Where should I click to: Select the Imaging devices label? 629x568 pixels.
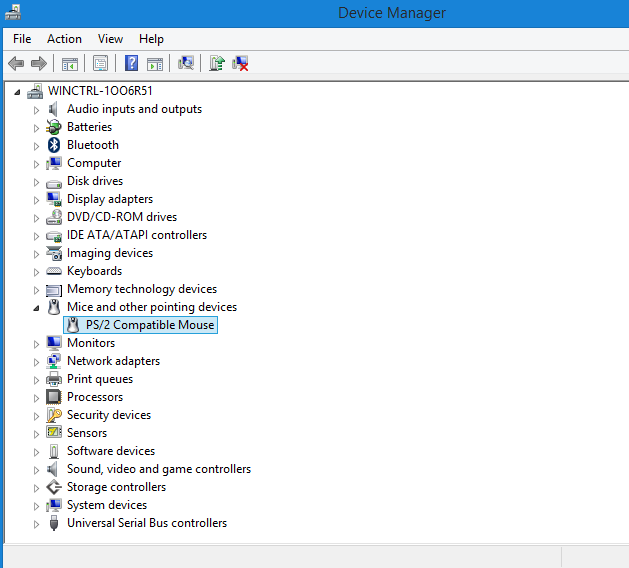[110, 253]
